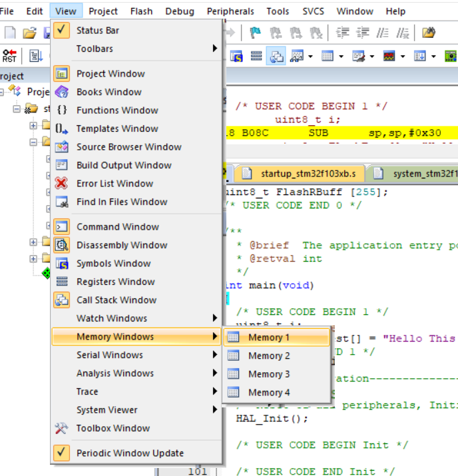The image size is (458, 476).
Task: Click the Analysis Windows toolbar icon
Action: (x=389, y=56)
